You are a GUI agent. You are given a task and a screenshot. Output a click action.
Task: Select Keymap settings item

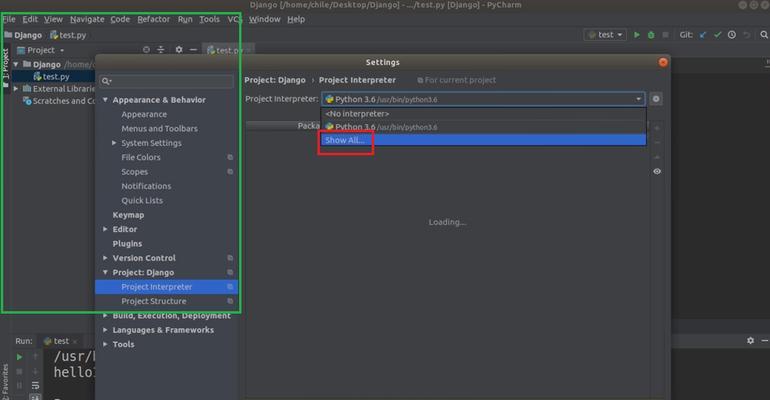[x=128, y=215]
